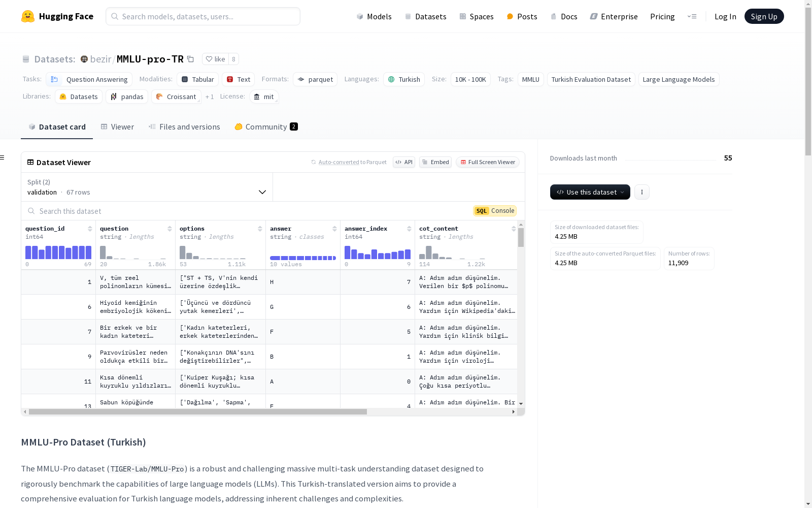Open Spaces in the top navigation

476,16
